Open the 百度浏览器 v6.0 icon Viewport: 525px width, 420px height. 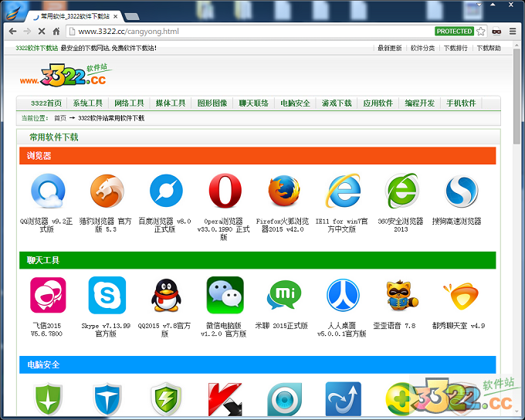tap(166, 191)
